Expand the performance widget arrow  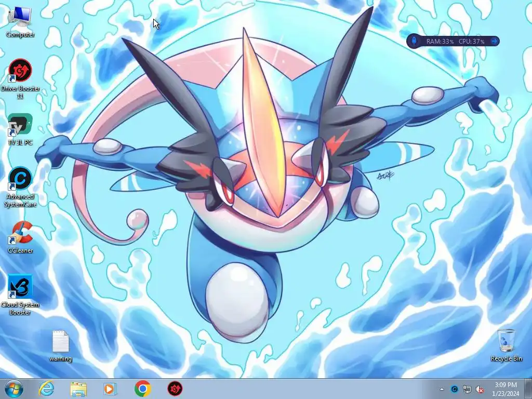pos(495,41)
